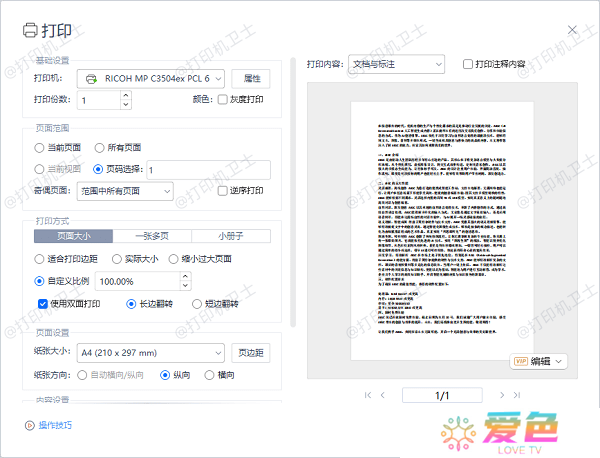600x458 pixels.
Task: Open the RICOH MP C3504ex printer dropdown
Action: (x=151, y=79)
